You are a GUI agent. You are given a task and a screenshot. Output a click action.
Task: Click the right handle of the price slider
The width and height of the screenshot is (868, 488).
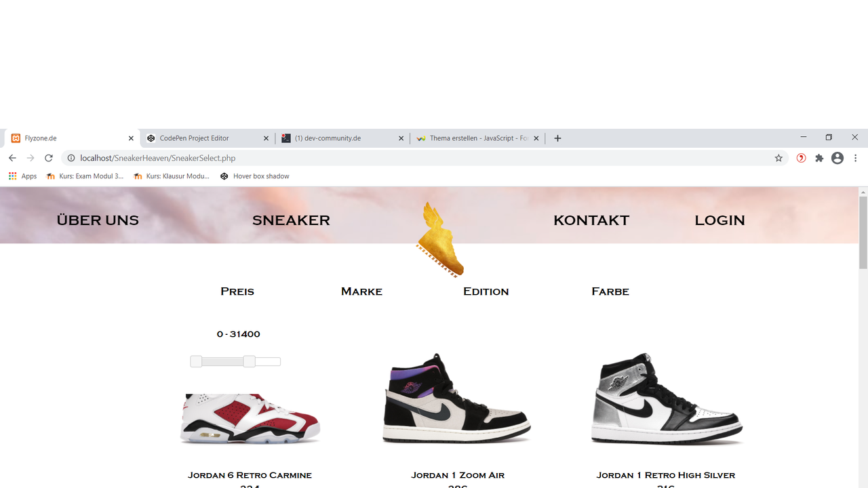(249, 361)
